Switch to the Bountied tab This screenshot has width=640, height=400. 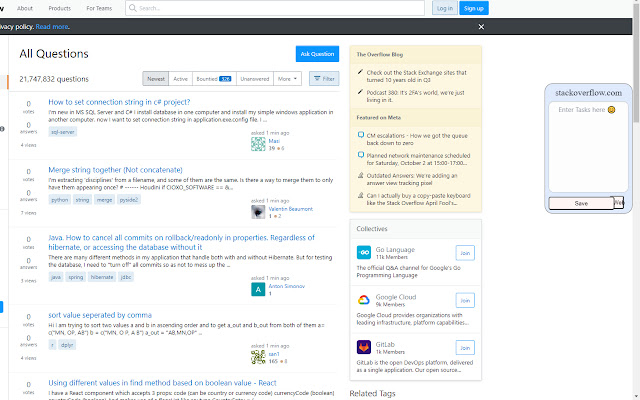click(x=214, y=79)
